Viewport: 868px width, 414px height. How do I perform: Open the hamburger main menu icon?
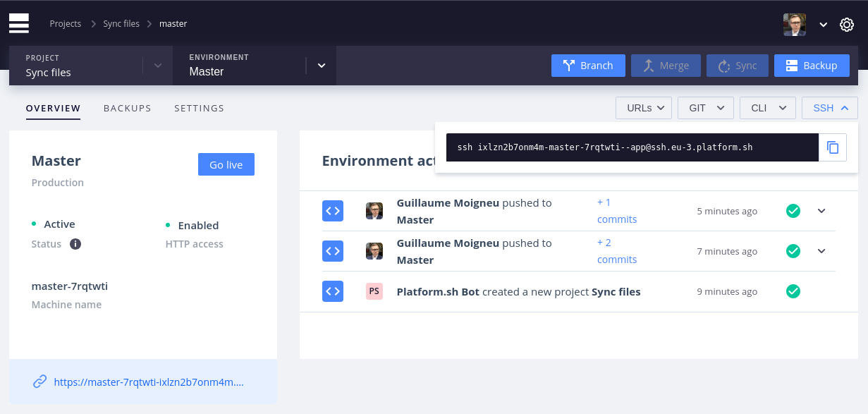click(19, 23)
